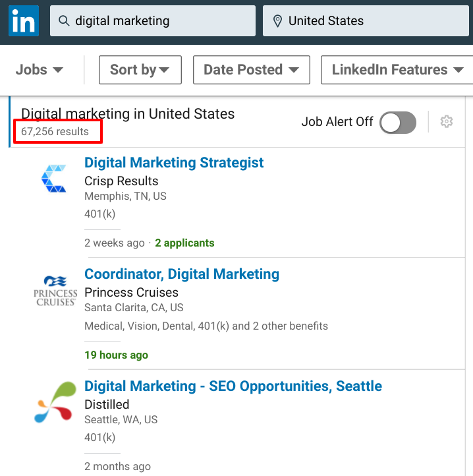
Task: Open the Sort by dropdown
Action: click(140, 70)
